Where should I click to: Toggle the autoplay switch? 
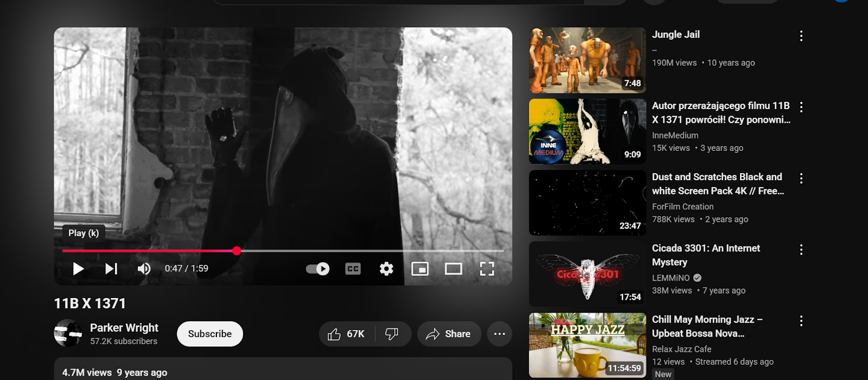(x=318, y=269)
